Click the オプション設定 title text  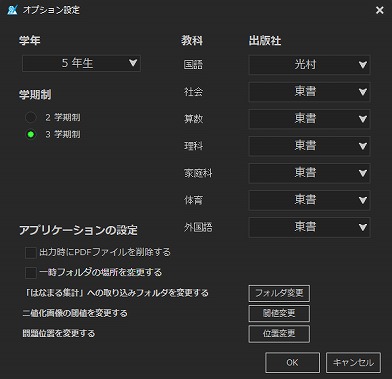(x=51, y=10)
